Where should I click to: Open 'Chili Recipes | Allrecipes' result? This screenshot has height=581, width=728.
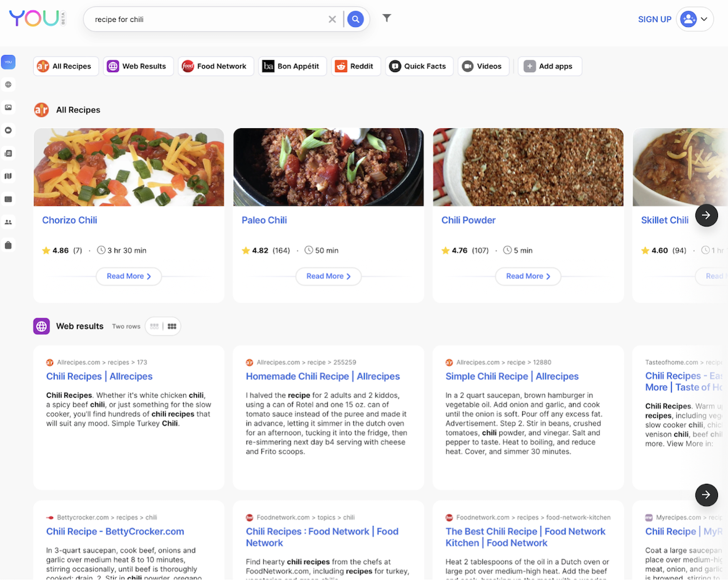[x=99, y=376]
